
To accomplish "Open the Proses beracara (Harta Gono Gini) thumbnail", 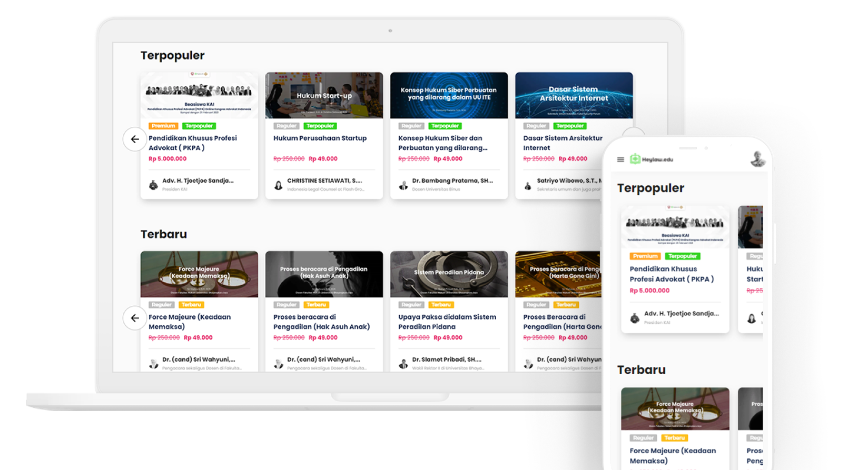I will [x=558, y=274].
